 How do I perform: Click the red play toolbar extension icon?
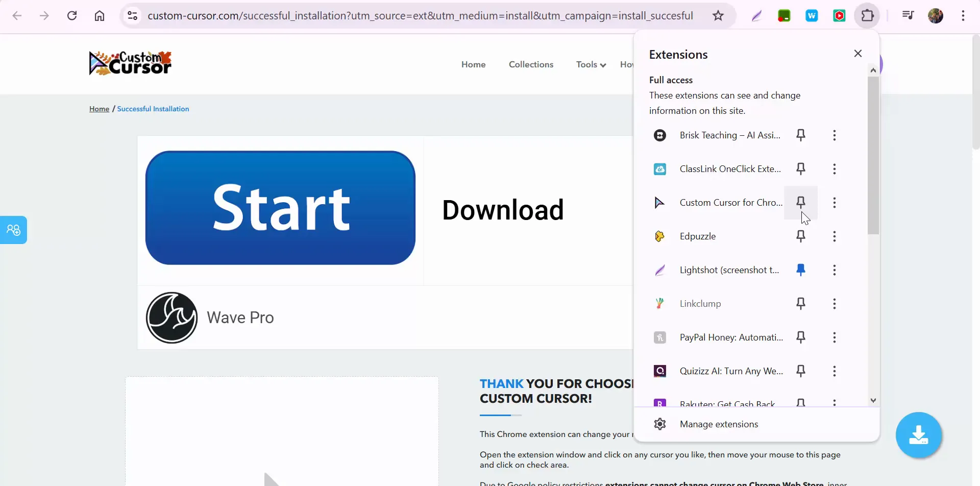click(840, 16)
